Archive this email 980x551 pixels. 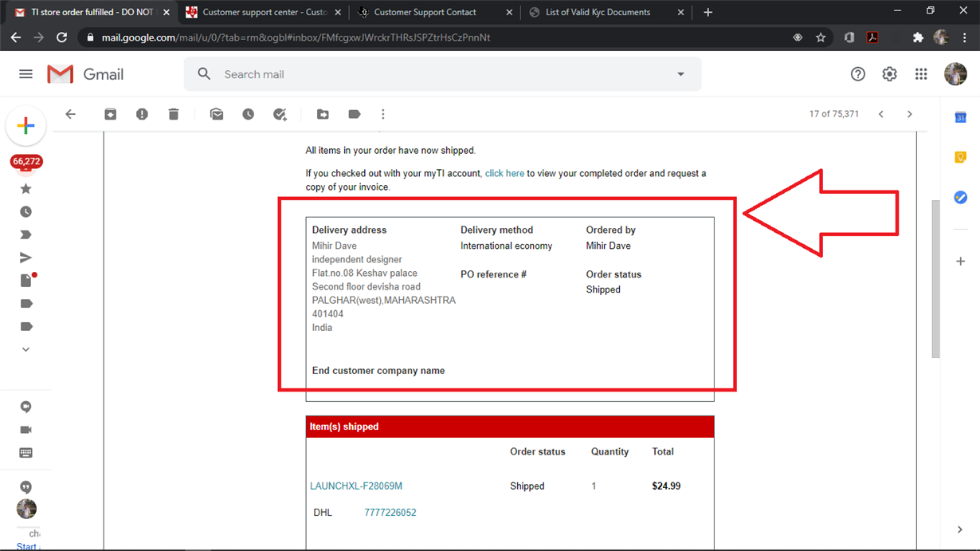[x=110, y=114]
